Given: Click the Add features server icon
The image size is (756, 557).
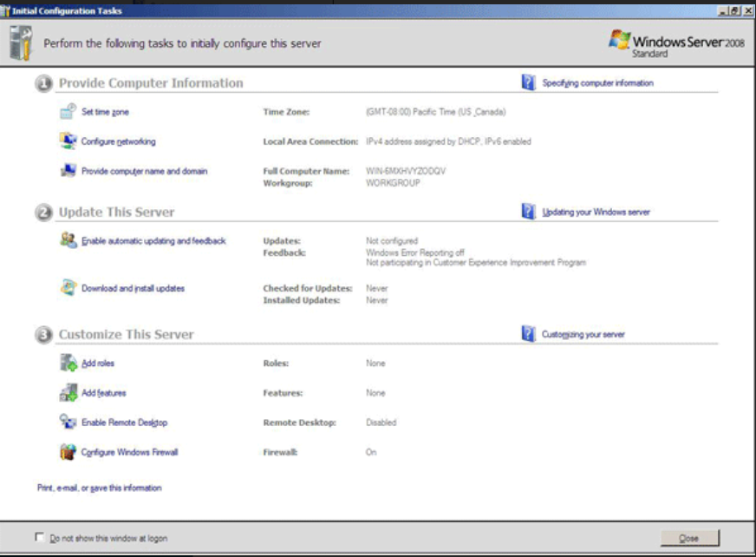Looking at the screenshot, I should point(68,392).
